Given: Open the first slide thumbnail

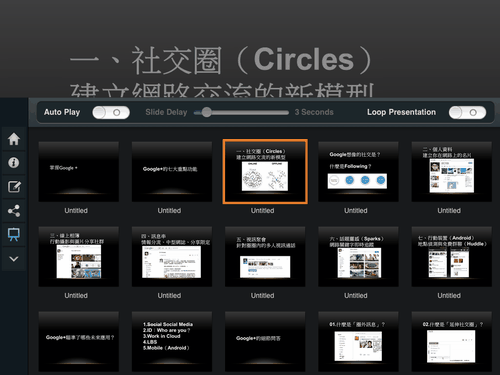Looking at the screenshot, I should (x=79, y=171).
